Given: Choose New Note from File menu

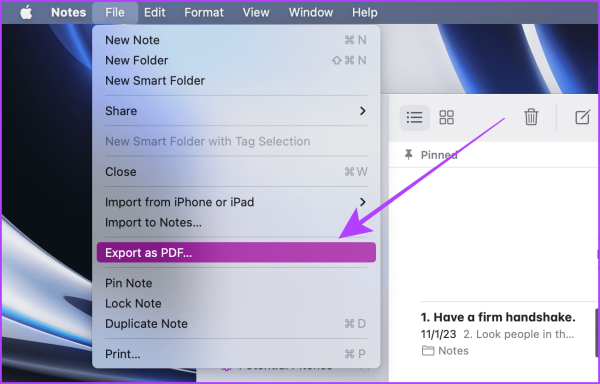Looking at the screenshot, I should (x=236, y=40).
